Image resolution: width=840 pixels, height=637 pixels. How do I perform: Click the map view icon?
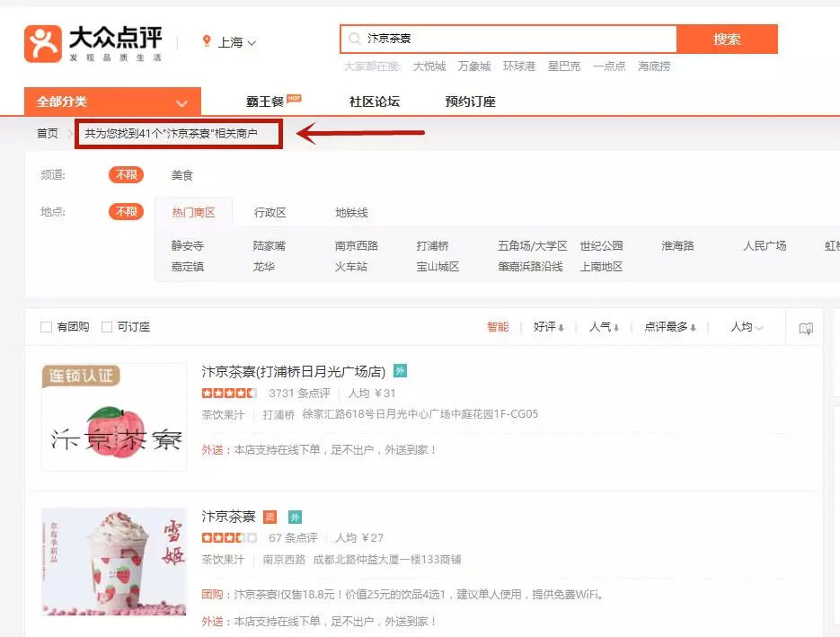806,329
